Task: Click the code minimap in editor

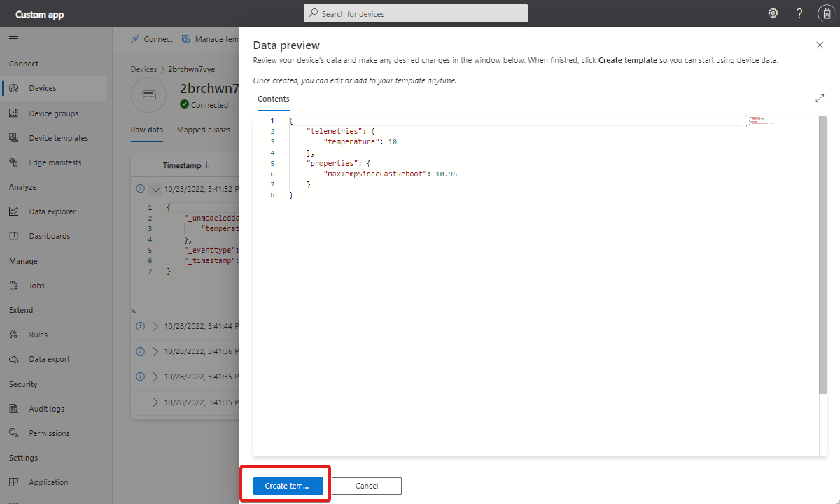Action: pyautogui.click(x=759, y=120)
